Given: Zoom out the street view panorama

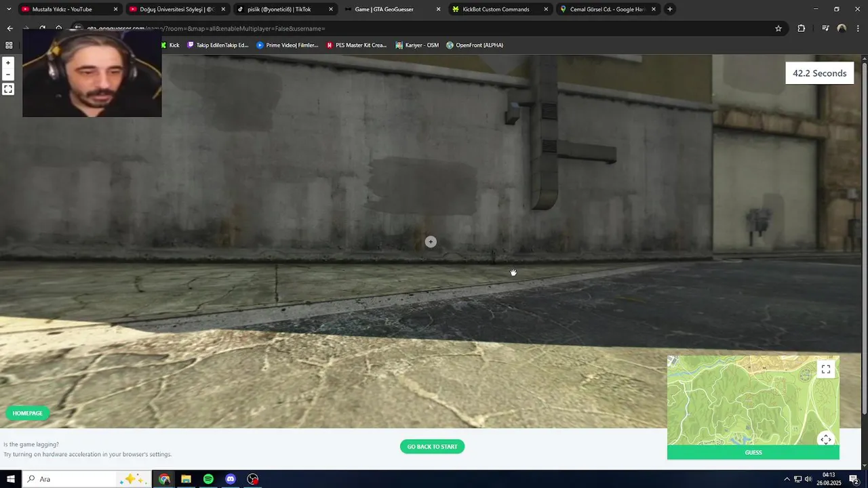Looking at the screenshot, I should tap(8, 75).
